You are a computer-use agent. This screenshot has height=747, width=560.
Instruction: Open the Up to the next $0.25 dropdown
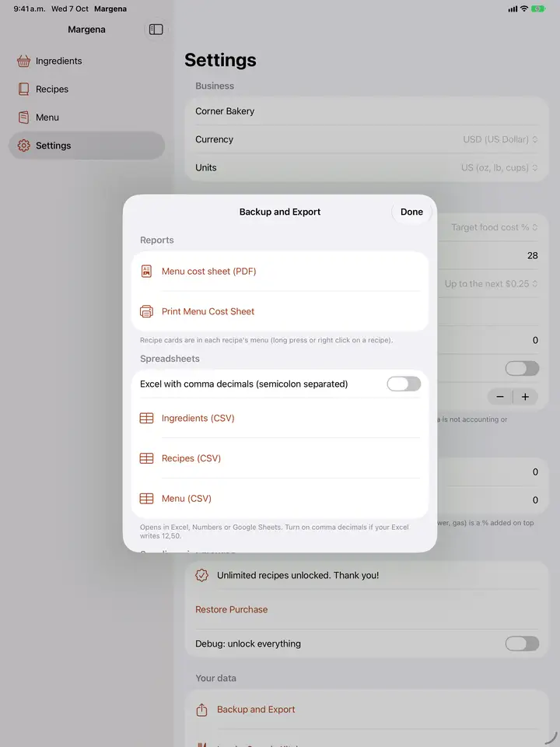pyautogui.click(x=492, y=284)
